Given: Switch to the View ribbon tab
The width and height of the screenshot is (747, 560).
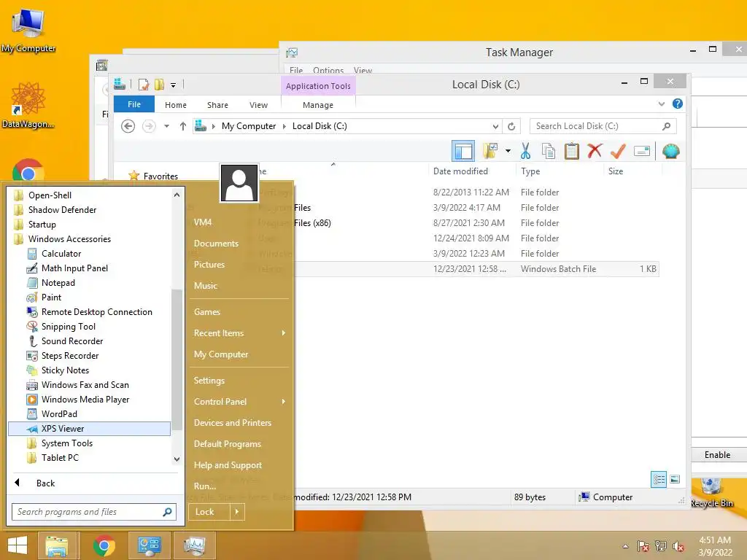Looking at the screenshot, I should [x=259, y=105].
